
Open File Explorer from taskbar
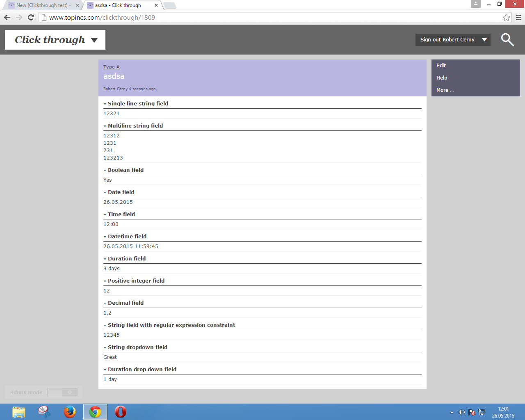(x=19, y=411)
